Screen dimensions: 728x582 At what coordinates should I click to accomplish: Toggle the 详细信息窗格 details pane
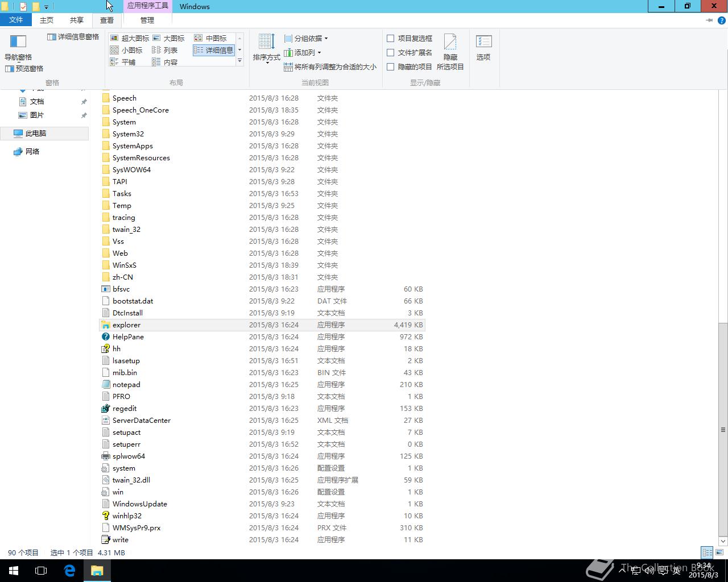click(x=73, y=37)
